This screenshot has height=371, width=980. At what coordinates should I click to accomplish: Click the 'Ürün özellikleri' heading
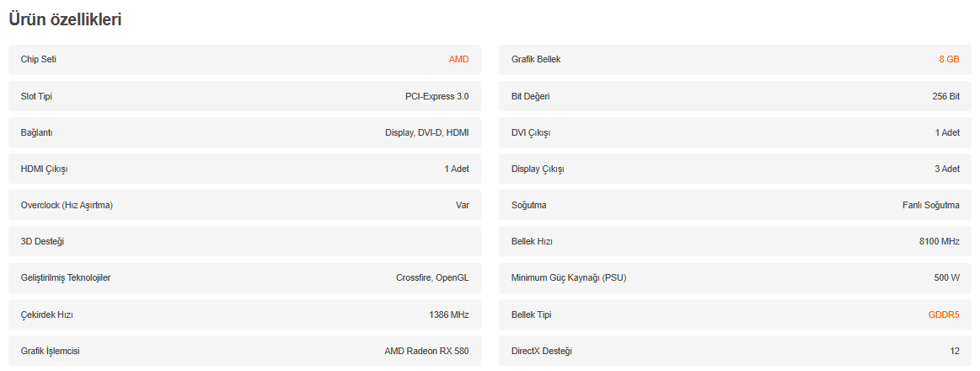[65, 19]
